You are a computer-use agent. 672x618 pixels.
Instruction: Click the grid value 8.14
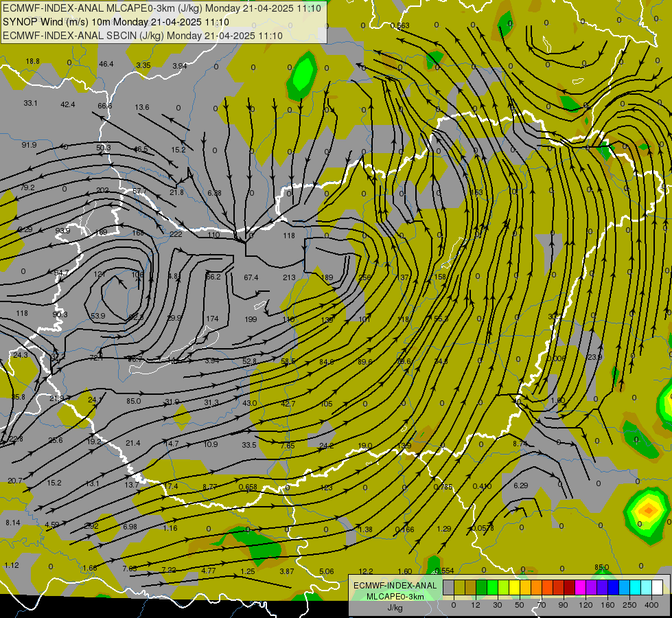13,523
